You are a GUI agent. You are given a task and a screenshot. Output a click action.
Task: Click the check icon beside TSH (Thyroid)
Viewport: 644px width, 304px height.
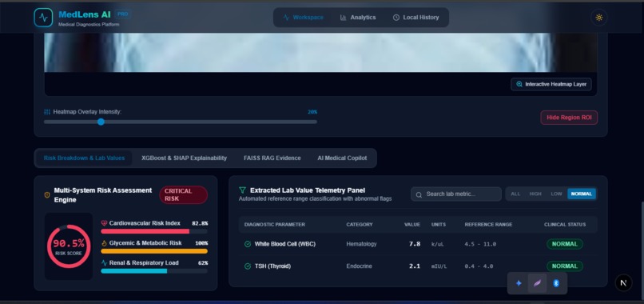tap(247, 266)
